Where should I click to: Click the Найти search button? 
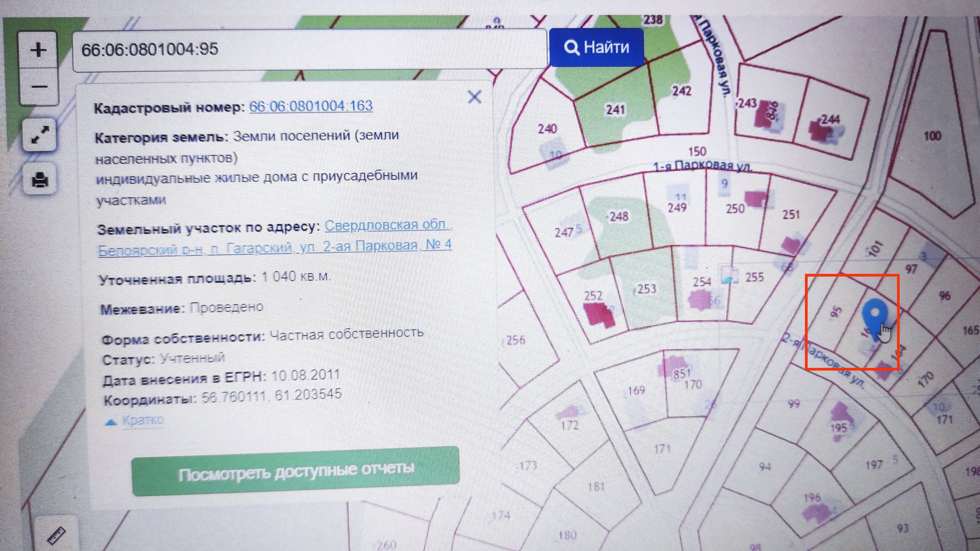(x=596, y=47)
